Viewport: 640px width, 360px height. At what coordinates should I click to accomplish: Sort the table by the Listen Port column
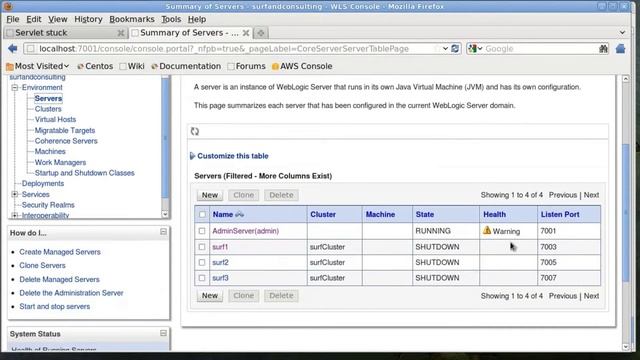pyautogui.click(x=560, y=214)
